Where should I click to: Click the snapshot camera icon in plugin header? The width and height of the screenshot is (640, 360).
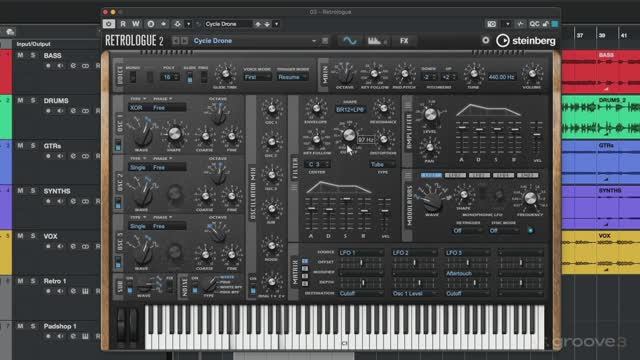click(492, 24)
